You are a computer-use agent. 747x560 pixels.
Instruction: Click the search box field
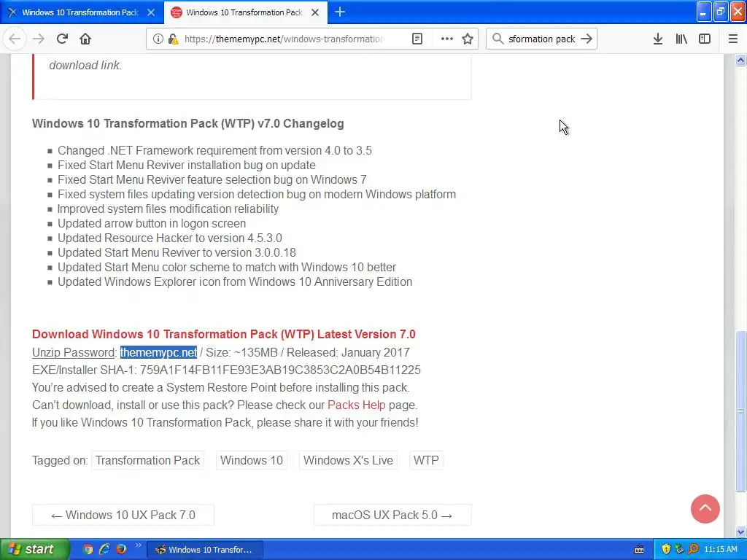(541, 39)
